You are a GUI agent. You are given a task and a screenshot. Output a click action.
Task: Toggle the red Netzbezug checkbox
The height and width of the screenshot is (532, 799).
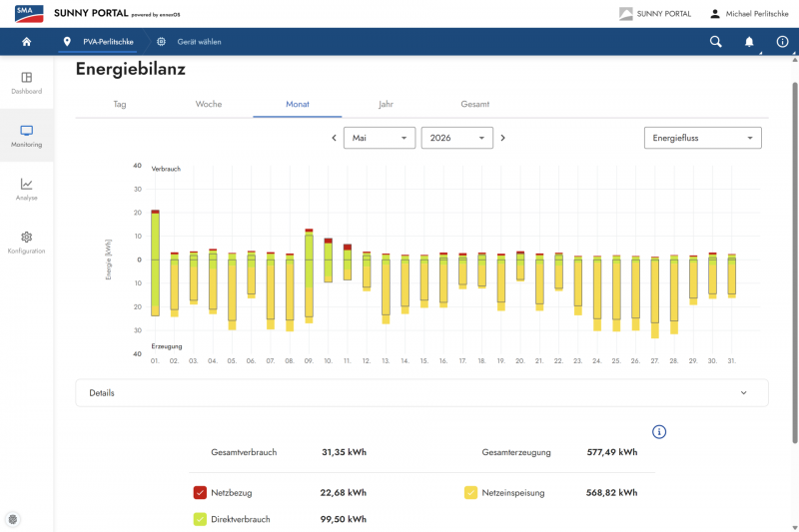(200, 492)
